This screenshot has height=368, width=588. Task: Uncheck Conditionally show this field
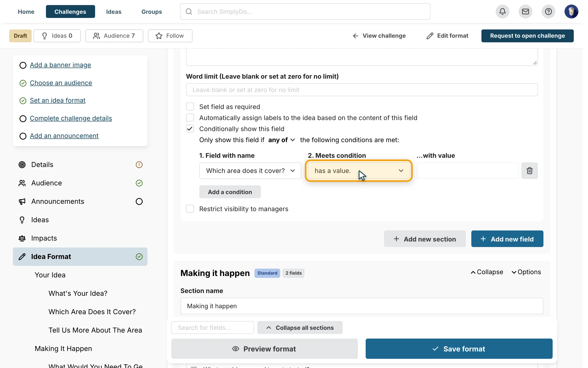pyautogui.click(x=190, y=129)
